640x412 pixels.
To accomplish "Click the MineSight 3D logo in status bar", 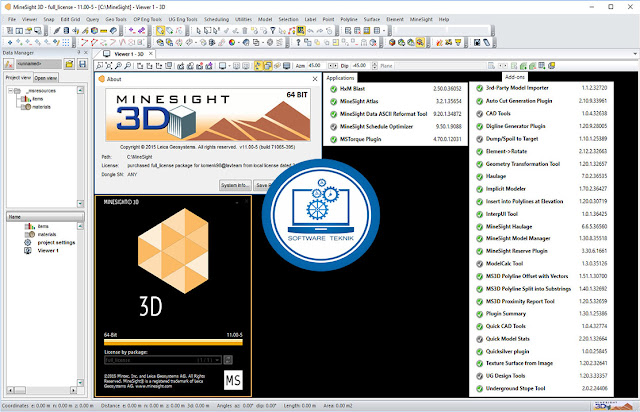I will click(x=613, y=406).
